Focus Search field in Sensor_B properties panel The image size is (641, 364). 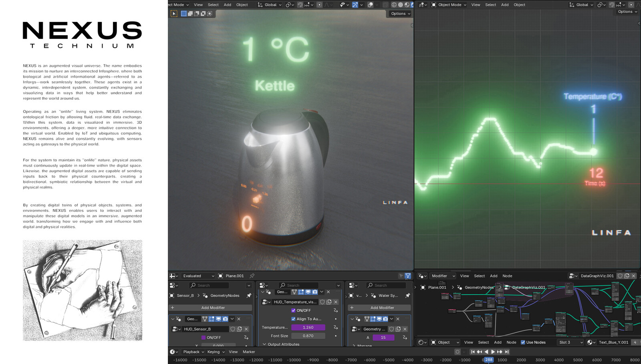209,286
